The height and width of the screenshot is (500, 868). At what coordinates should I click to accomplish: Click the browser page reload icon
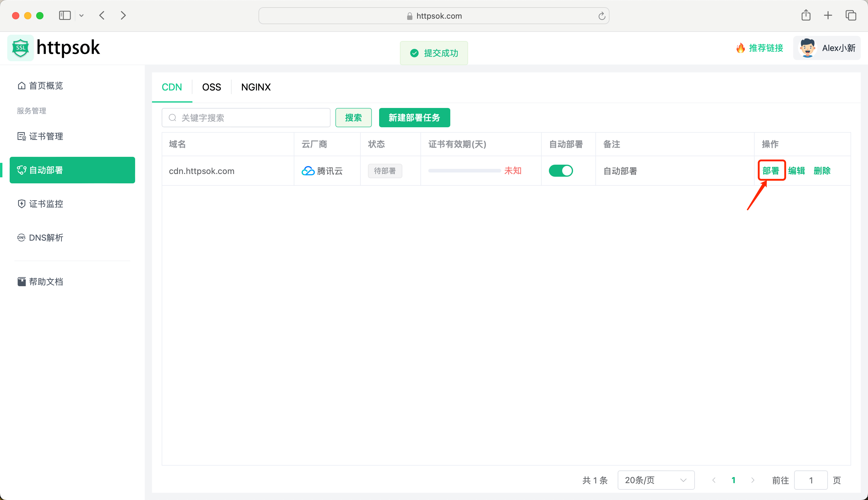[602, 15]
